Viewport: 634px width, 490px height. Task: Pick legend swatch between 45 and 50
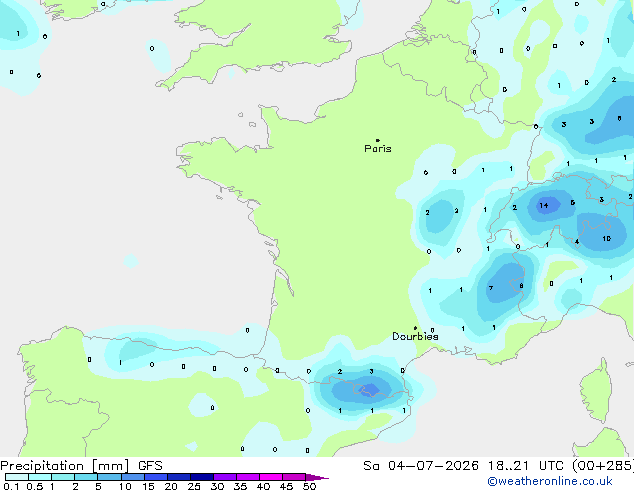(x=294, y=477)
